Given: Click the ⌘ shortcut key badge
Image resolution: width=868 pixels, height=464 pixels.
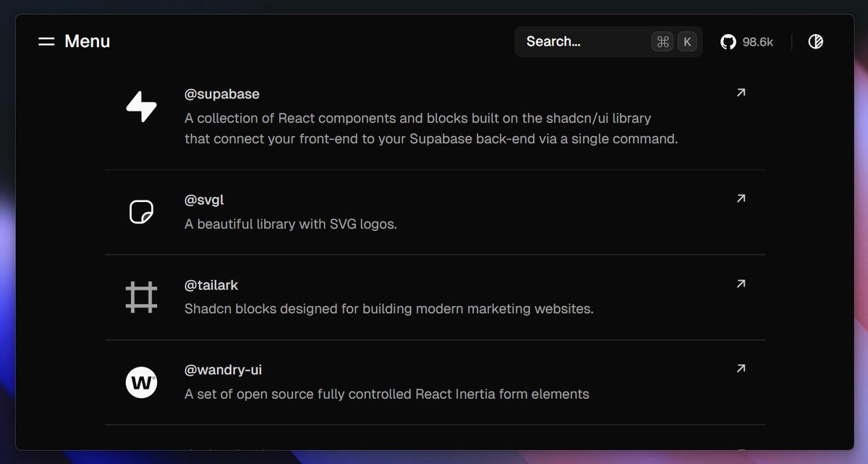Looking at the screenshot, I should (x=662, y=42).
